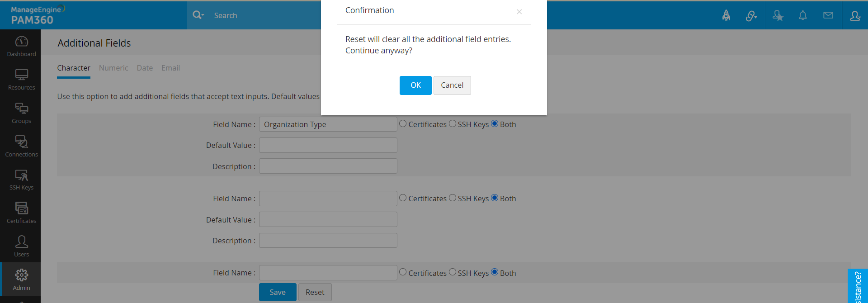868x303 pixels.
Task: Close the Confirmation dialog with X
Action: pyautogui.click(x=519, y=12)
